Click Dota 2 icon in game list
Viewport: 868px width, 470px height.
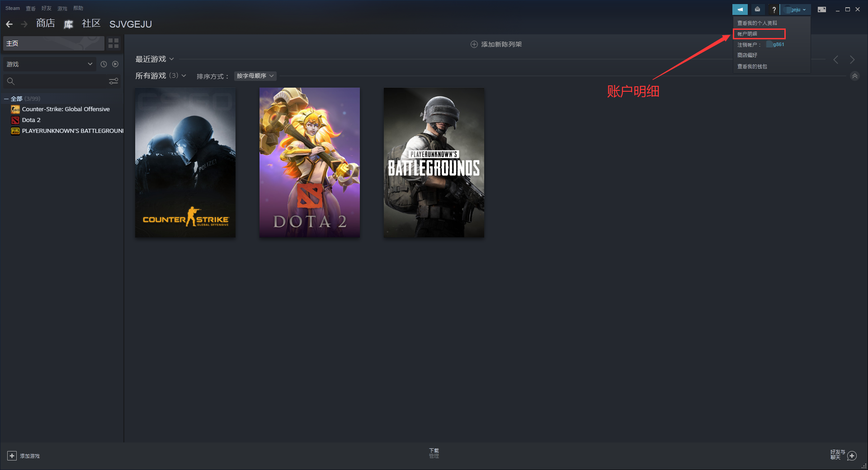coord(15,120)
